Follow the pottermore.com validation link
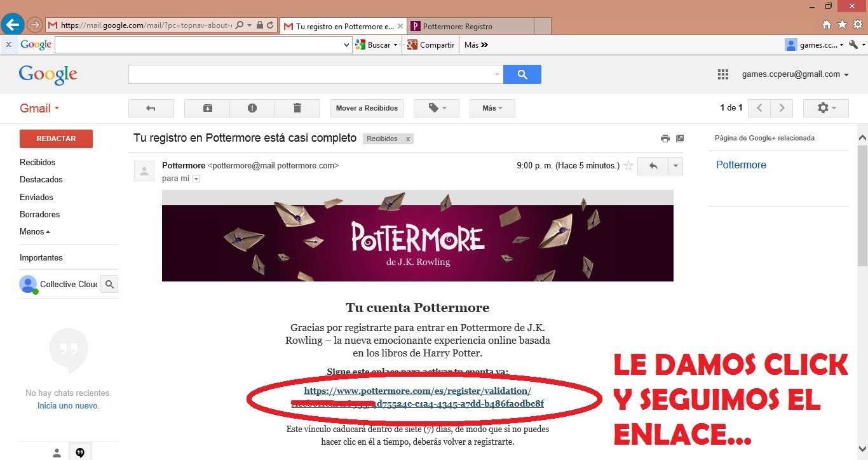This screenshot has width=868, height=460. coord(417,397)
